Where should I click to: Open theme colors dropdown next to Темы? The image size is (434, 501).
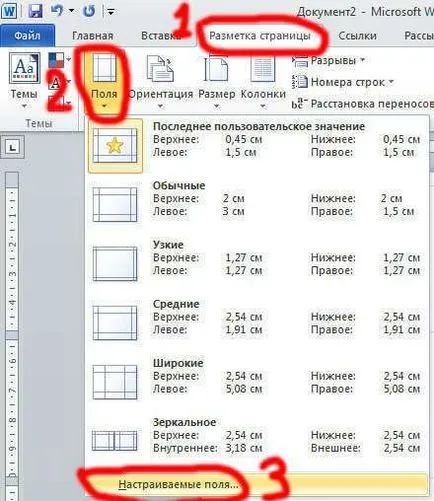point(59,60)
